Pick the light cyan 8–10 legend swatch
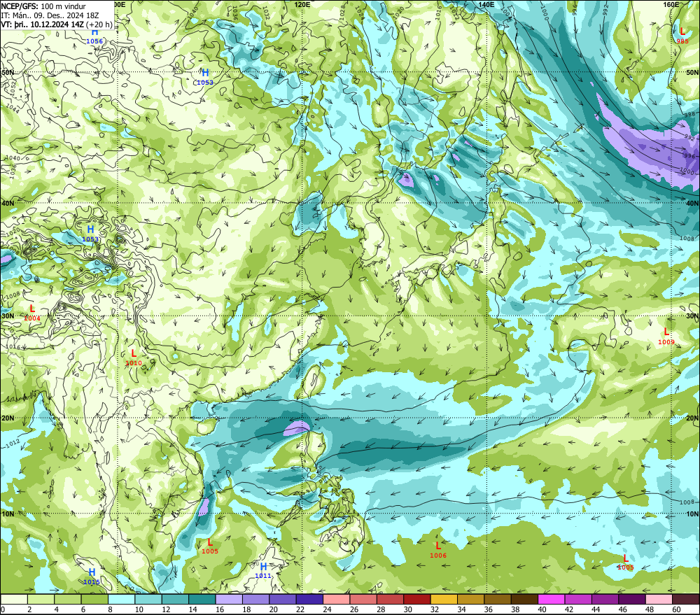 [x=121, y=599]
